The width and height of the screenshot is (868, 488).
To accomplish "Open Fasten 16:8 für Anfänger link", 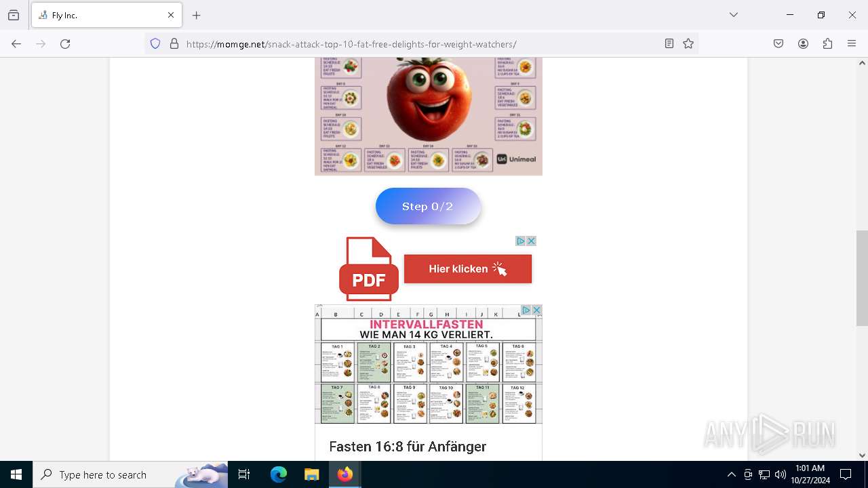I will click(x=408, y=447).
